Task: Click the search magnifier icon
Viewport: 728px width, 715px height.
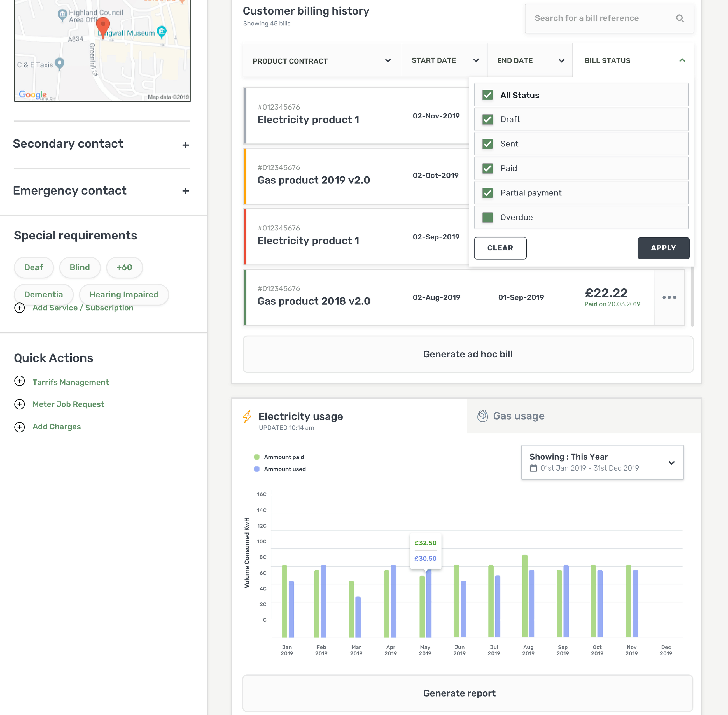Action: pos(680,18)
